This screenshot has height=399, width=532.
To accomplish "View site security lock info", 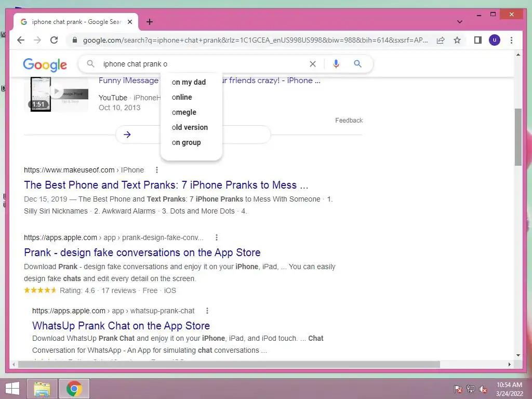I will pos(75,40).
